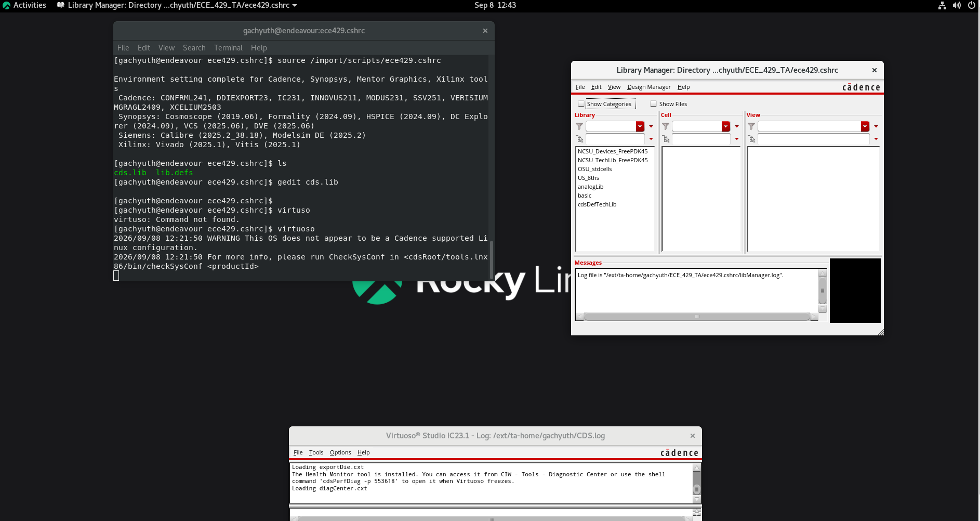This screenshot has height=521, width=980.
Task: Click the View column filter funnel icon
Action: 751,126
